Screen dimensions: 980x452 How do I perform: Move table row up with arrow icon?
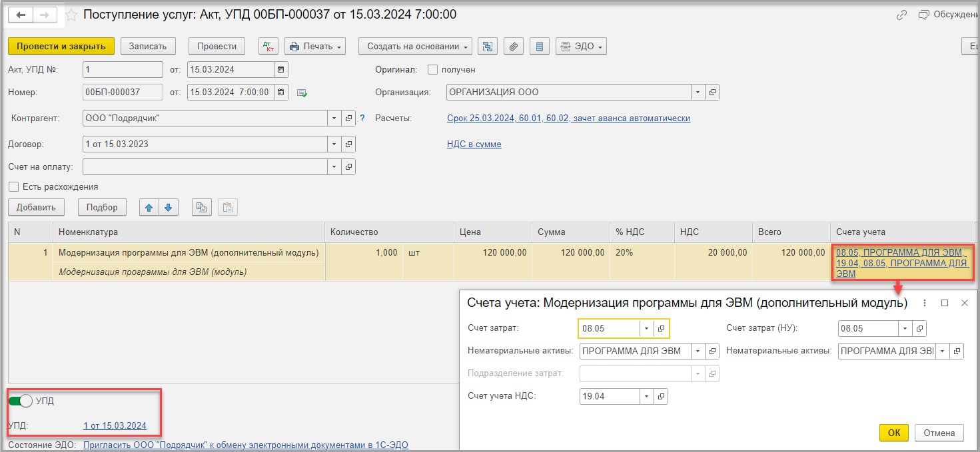(x=149, y=207)
